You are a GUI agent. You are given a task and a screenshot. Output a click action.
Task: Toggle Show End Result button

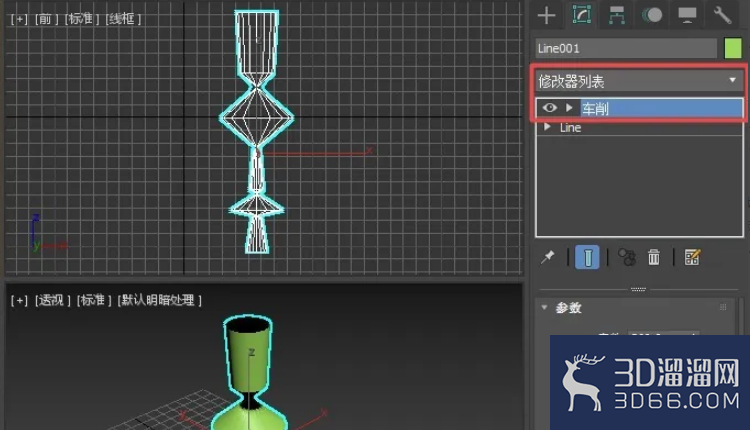pos(587,257)
